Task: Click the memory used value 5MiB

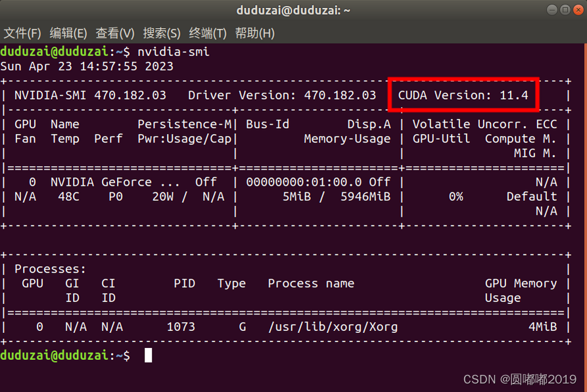Action: tap(297, 197)
